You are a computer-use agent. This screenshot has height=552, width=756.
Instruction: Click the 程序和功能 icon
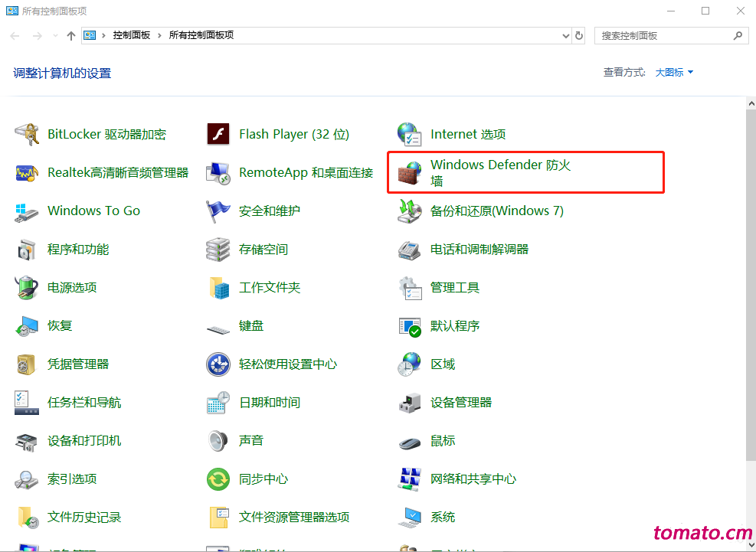(27, 250)
